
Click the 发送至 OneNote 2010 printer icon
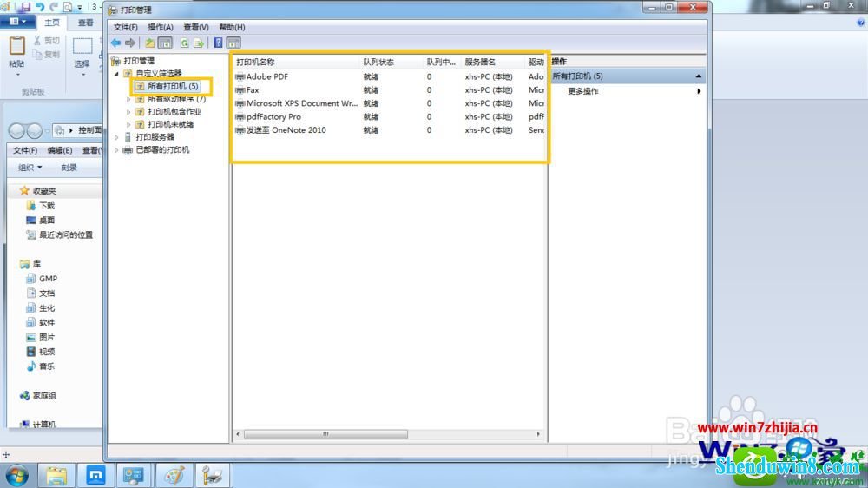tap(240, 130)
